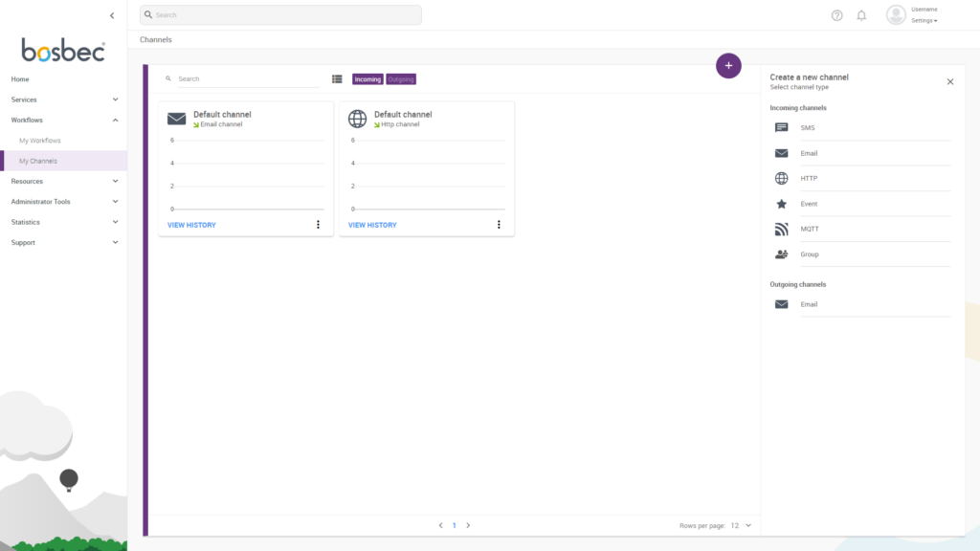This screenshot has width=980, height=551.
Task: Open more options on Http channel card
Action: [499, 224]
